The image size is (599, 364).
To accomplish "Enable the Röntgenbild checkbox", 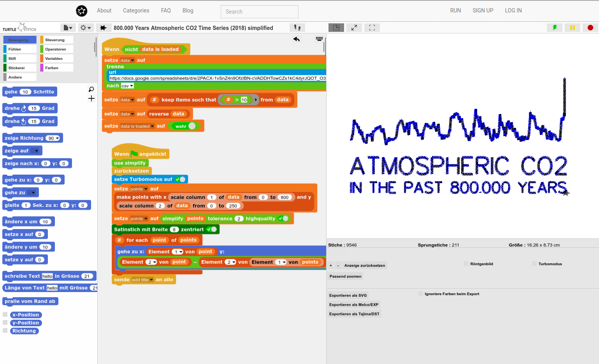I will pyautogui.click(x=466, y=264).
